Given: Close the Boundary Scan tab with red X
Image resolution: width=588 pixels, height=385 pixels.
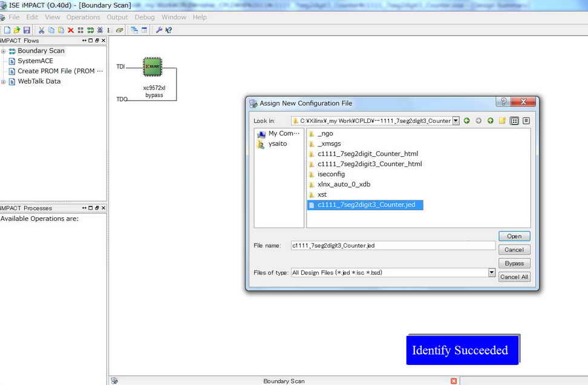Looking at the screenshot, I should (454, 381).
